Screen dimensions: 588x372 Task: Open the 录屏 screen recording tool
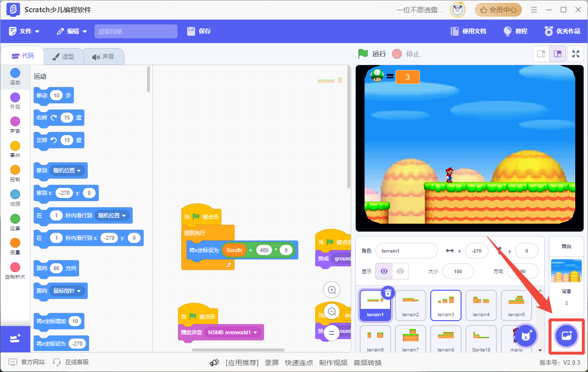272,363
